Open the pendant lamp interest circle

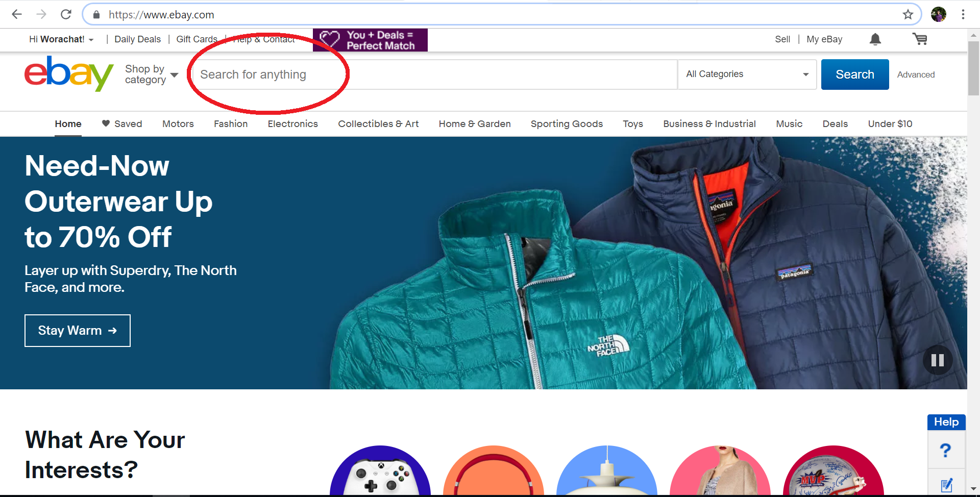click(607, 470)
